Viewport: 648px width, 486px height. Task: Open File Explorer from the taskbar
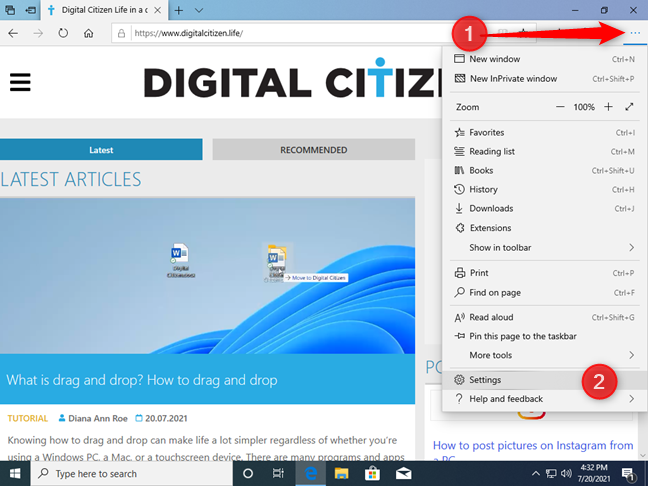[x=341, y=474]
